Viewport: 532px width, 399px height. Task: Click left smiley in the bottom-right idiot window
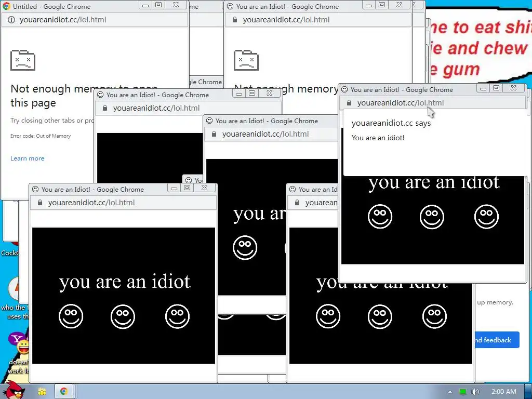click(x=328, y=316)
